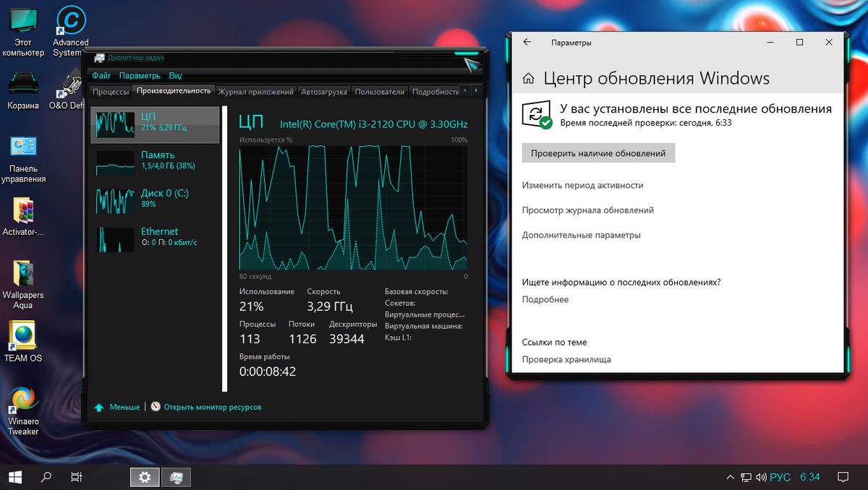This screenshot has width=868, height=490.
Task: Click the Базовая скорость label
Action: tap(416, 291)
